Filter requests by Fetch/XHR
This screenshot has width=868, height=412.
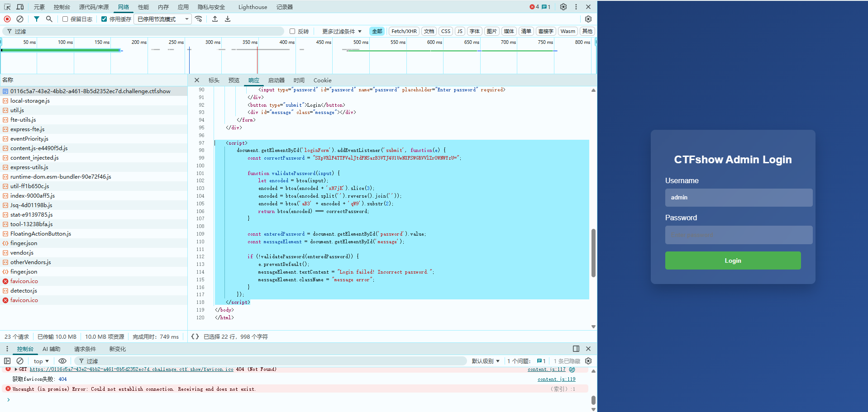tap(404, 31)
